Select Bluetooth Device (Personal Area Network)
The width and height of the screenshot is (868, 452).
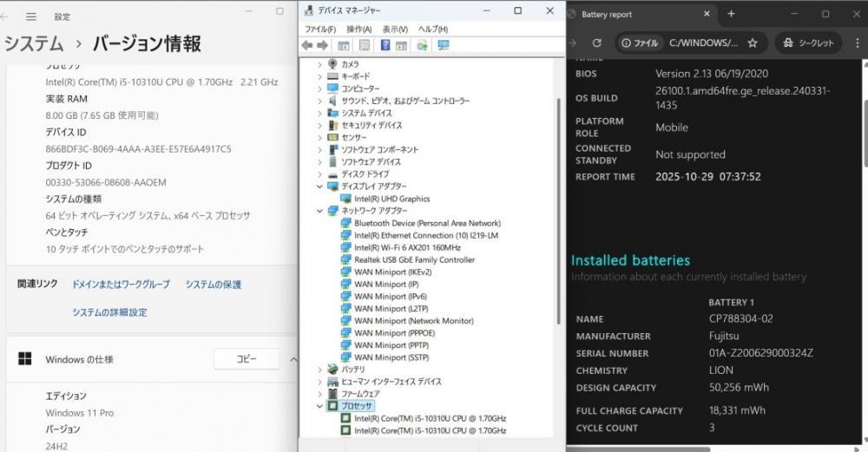click(427, 223)
